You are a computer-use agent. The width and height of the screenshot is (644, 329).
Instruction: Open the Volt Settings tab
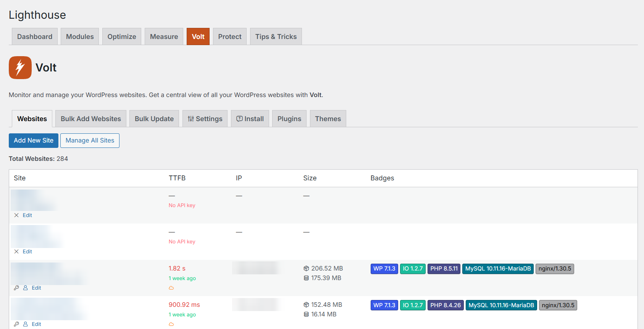[205, 118]
